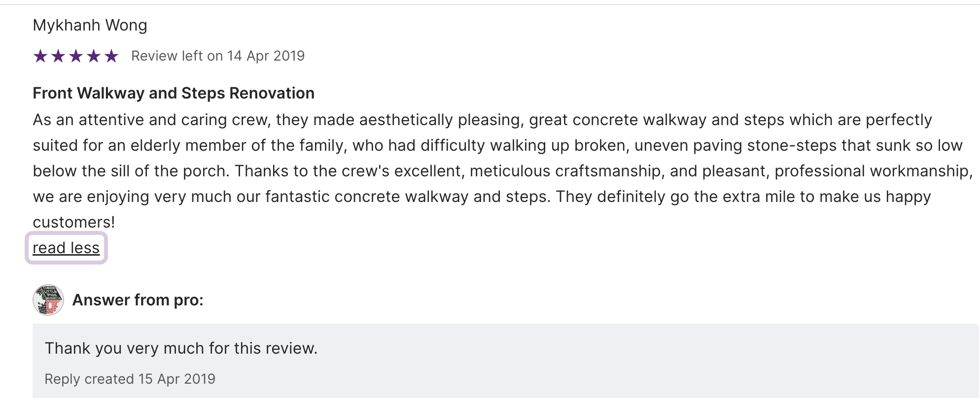The width and height of the screenshot is (980, 398).
Task: Click the "Thank you very much" reply text
Action: click(x=181, y=348)
